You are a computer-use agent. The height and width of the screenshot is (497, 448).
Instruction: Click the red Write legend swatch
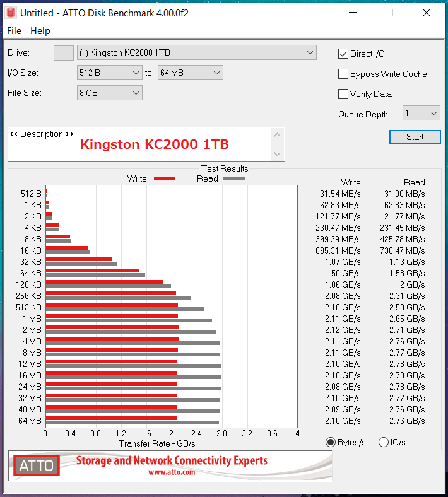[x=165, y=178]
